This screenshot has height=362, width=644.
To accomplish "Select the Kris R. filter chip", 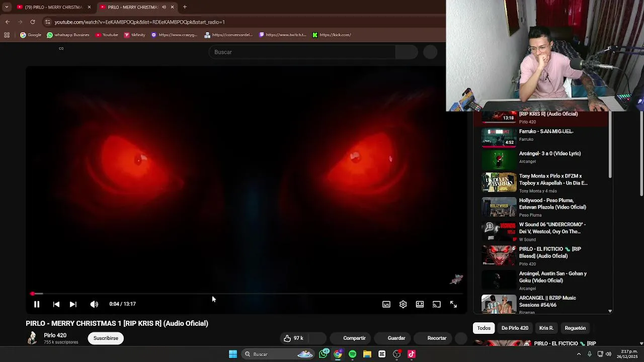I will tap(546, 328).
